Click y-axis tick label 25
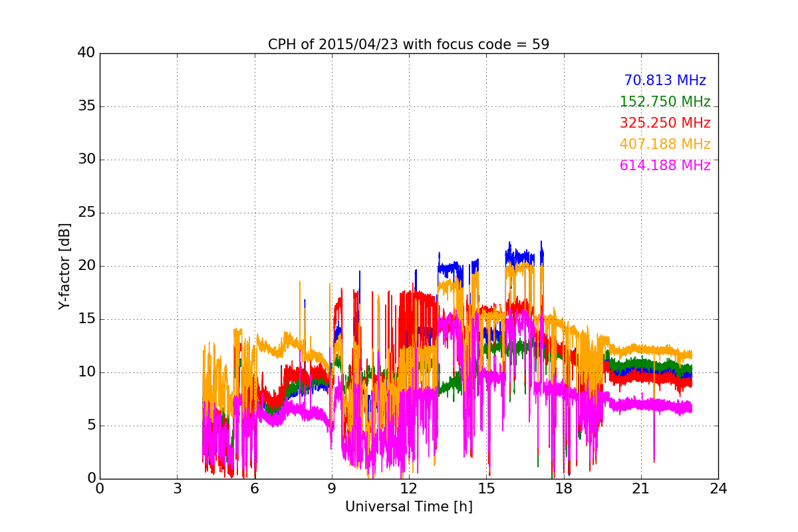 pyautogui.click(x=86, y=212)
